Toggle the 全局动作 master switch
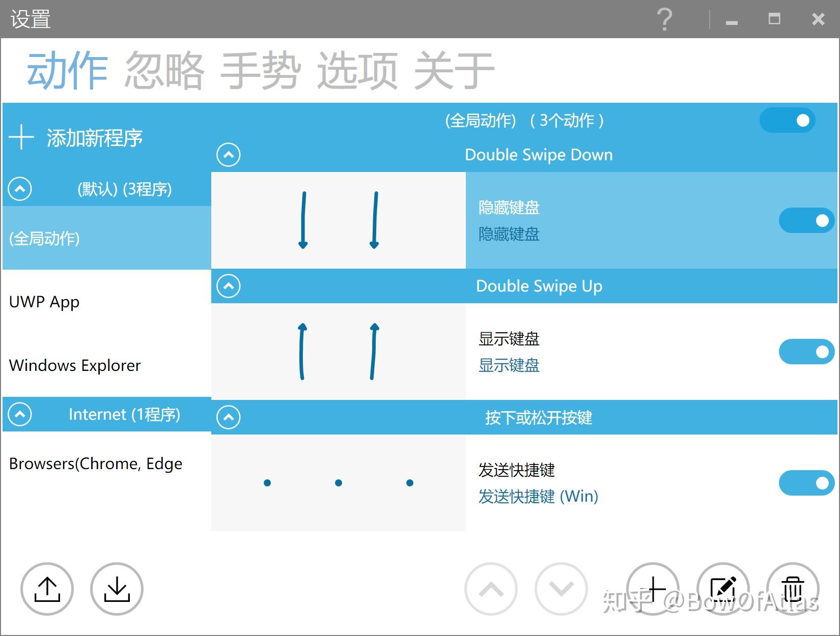The height and width of the screenshot is (636, 840). (x=788, y=120)
